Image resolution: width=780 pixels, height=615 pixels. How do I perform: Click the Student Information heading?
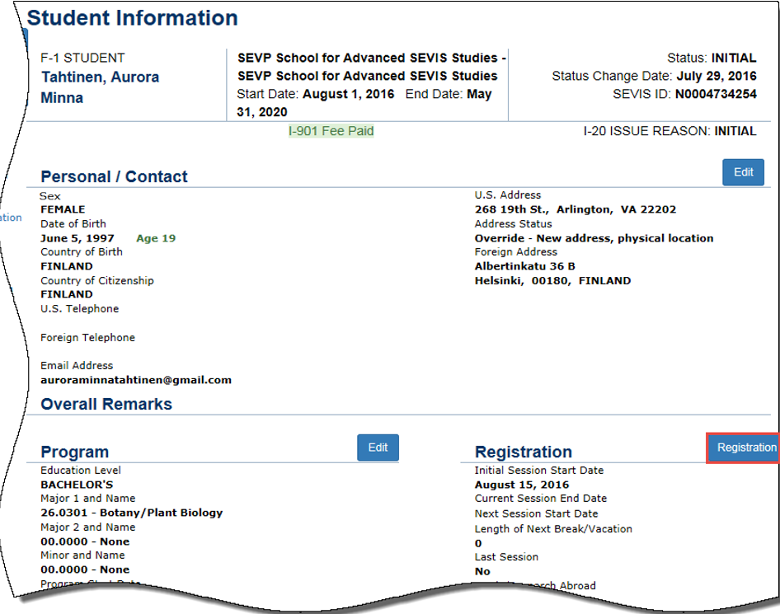tap(132, 18)
